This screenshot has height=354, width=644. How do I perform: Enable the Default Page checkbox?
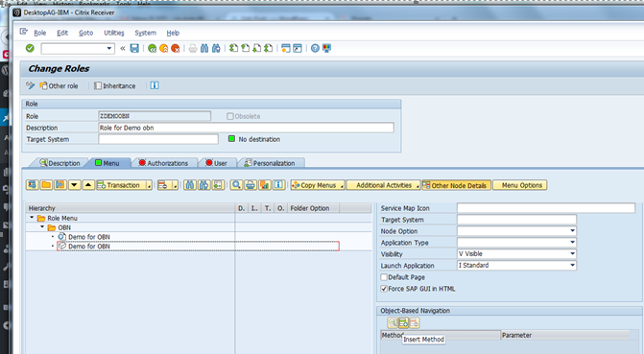coord(384,277)
